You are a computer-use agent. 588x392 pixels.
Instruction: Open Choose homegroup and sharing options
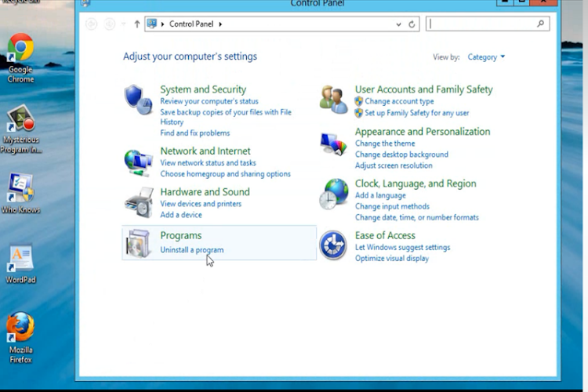pos(225,174)
